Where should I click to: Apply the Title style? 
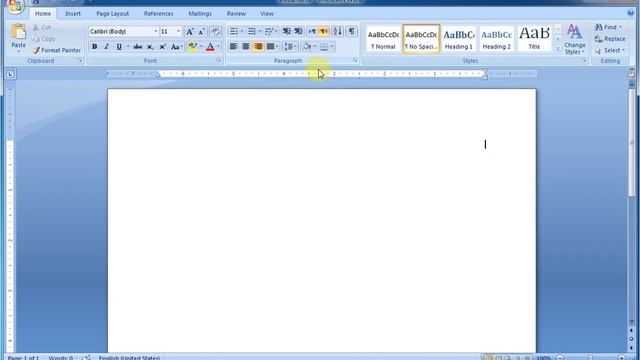pyautogui.click(x=534, y=39)
